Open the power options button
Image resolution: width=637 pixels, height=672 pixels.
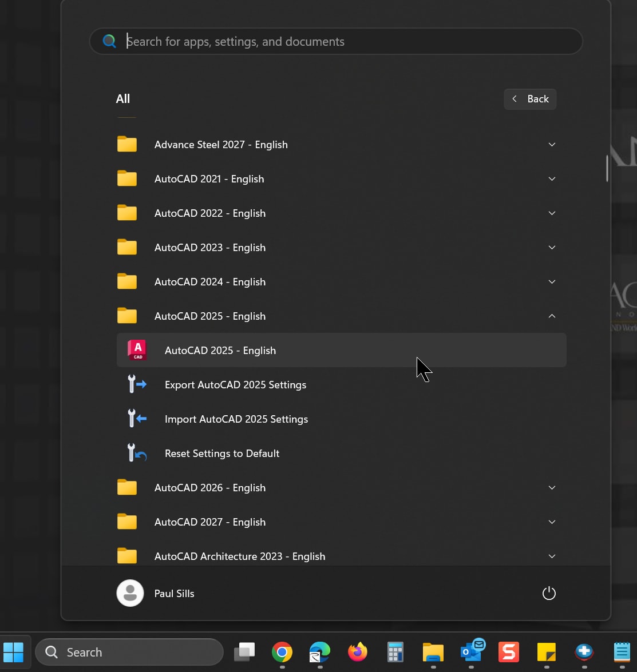[549, 593]
